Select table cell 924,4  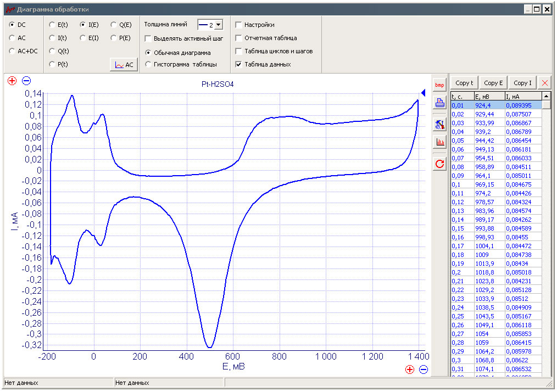pos(489,105)
